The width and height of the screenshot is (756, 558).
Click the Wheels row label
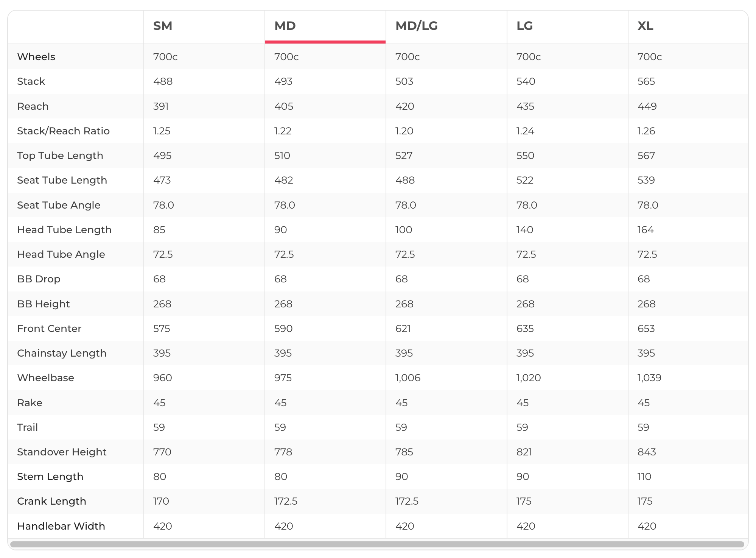36,57
